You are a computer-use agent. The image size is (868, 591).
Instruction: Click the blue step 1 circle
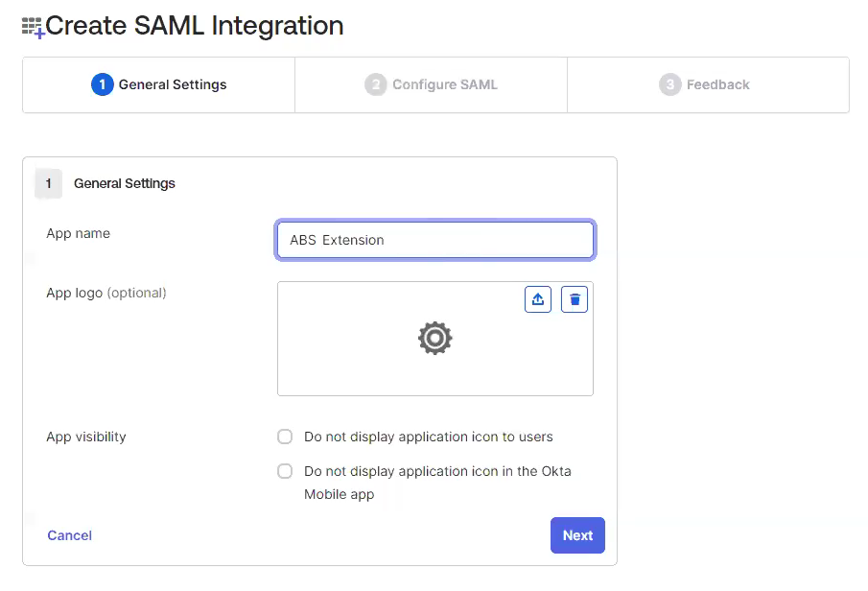[x=102, y=84]
